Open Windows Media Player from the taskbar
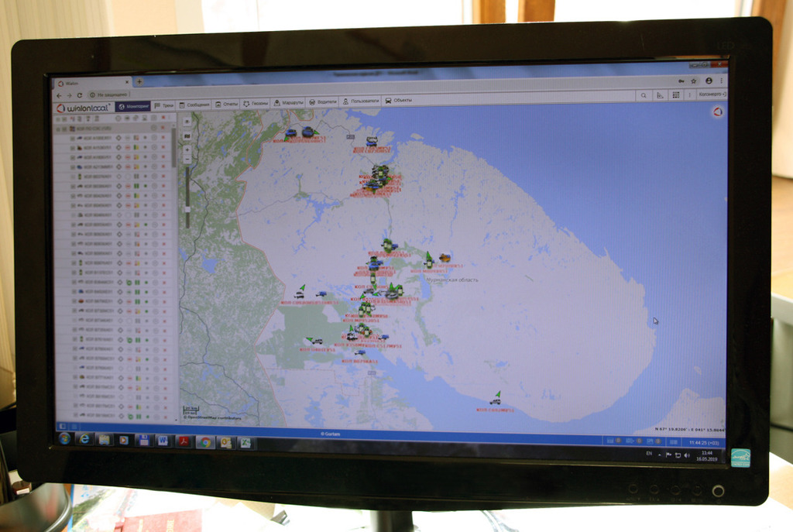The height and width of the screenshot is (532, 793). click(123, 440)
